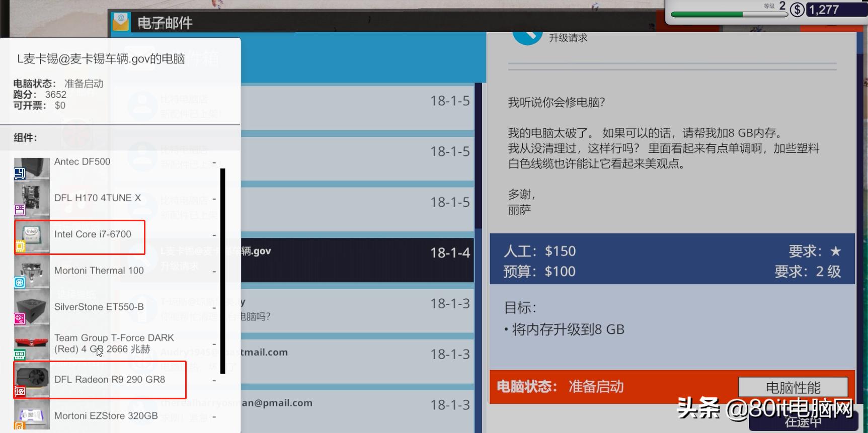Click the yellow CPU type icon
868x433 pixels.
tap(20, 246)
